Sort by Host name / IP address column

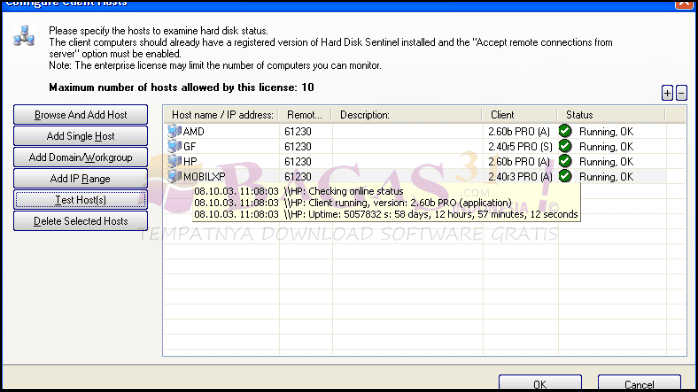[222, 115]
